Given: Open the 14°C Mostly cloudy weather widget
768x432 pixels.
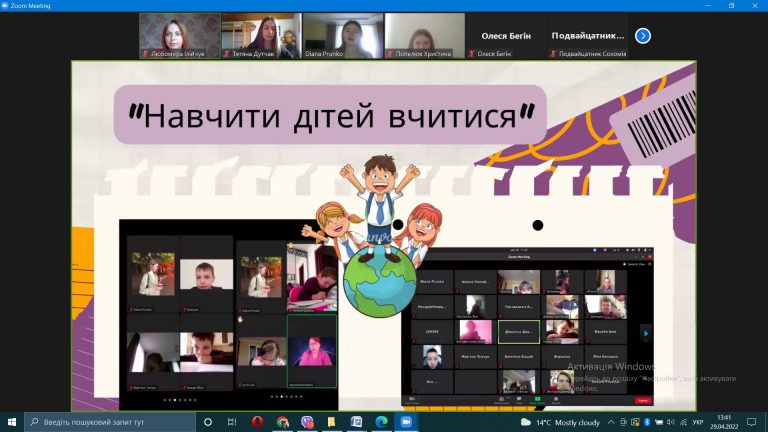Looking at the screenshot, I should point(560,422).
